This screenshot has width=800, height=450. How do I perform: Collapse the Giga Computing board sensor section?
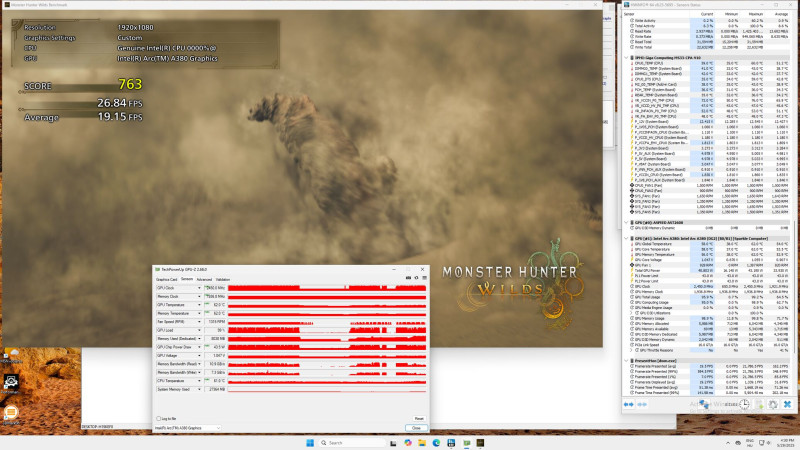tap(627, 58)
